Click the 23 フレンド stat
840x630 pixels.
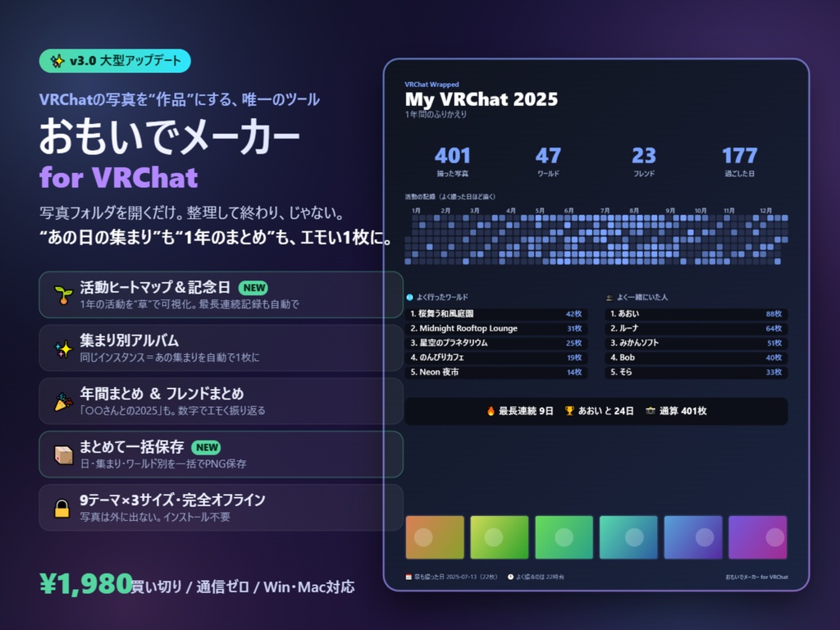point(644,162)
